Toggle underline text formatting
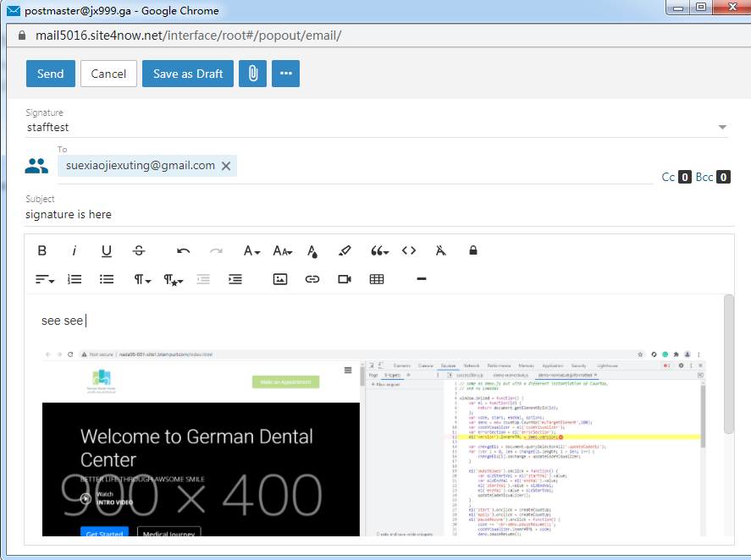Image resolution: width=751 pixels, height=560 pixels. (x=107, y=250)
